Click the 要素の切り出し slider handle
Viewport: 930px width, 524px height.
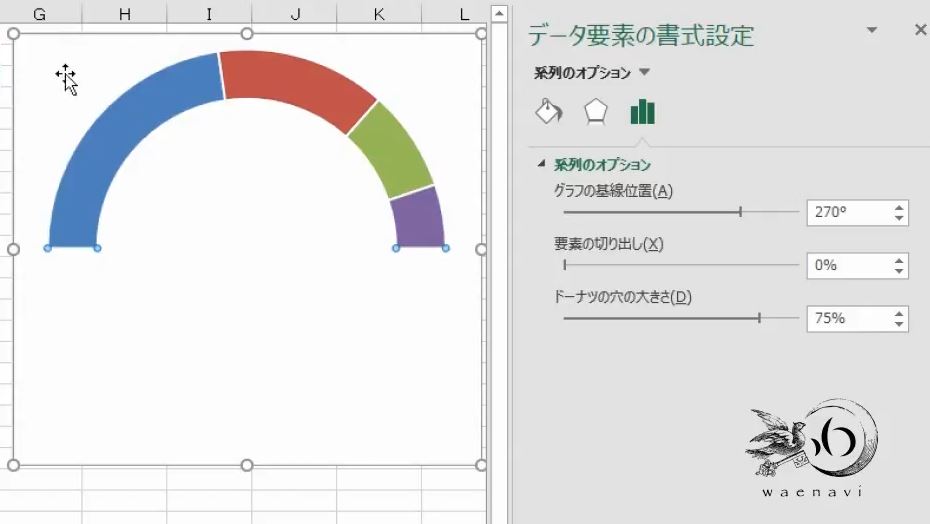coord(565,265)
